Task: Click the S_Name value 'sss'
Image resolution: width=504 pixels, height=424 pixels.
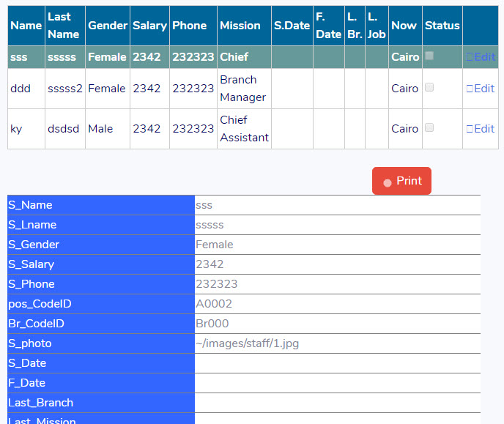Action: coord(204,205)
